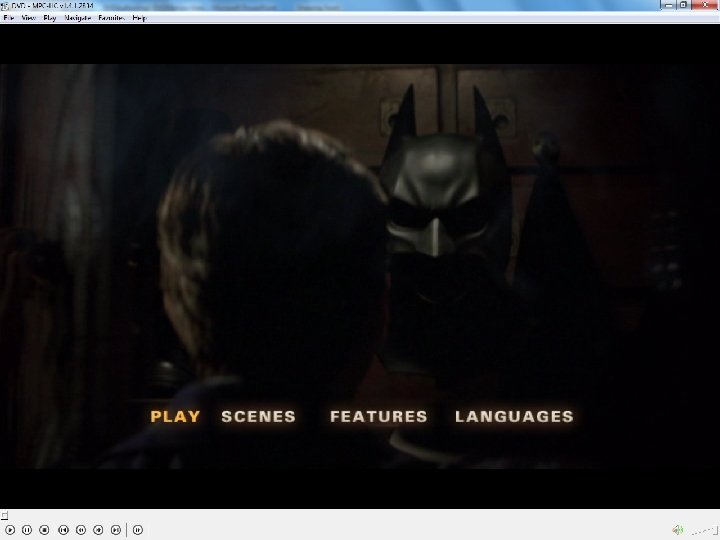Viewport: 720px width, 540px height.
Task: Stop playback with the stop icon
Action: [x=44, y=530]
